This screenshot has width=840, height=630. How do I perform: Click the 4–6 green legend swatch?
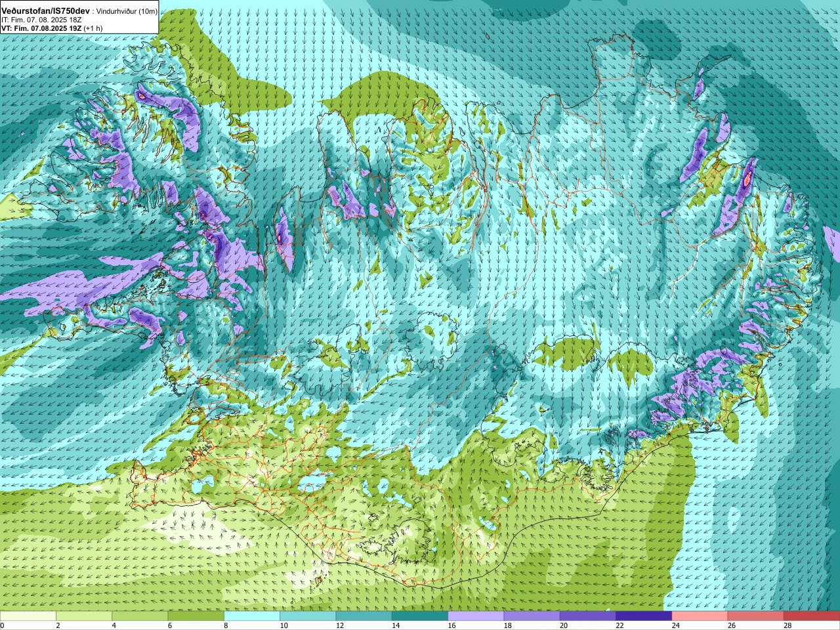point(140,616)
